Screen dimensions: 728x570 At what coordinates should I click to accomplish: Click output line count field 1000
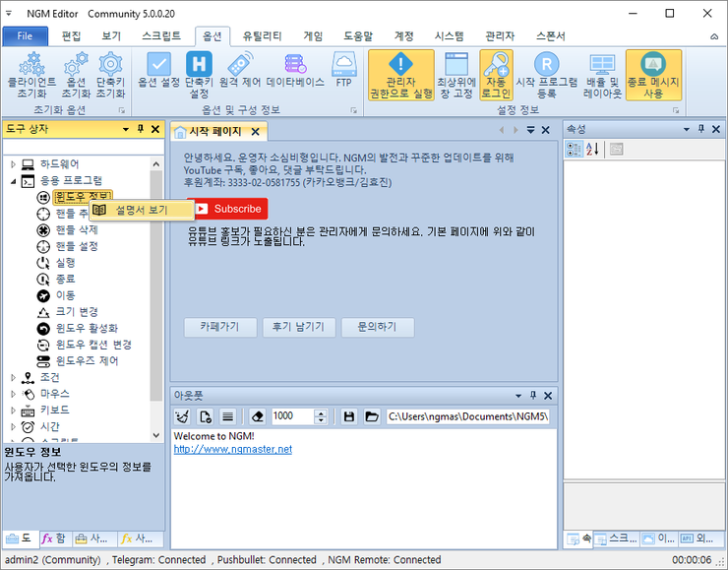tap(292, 416)
